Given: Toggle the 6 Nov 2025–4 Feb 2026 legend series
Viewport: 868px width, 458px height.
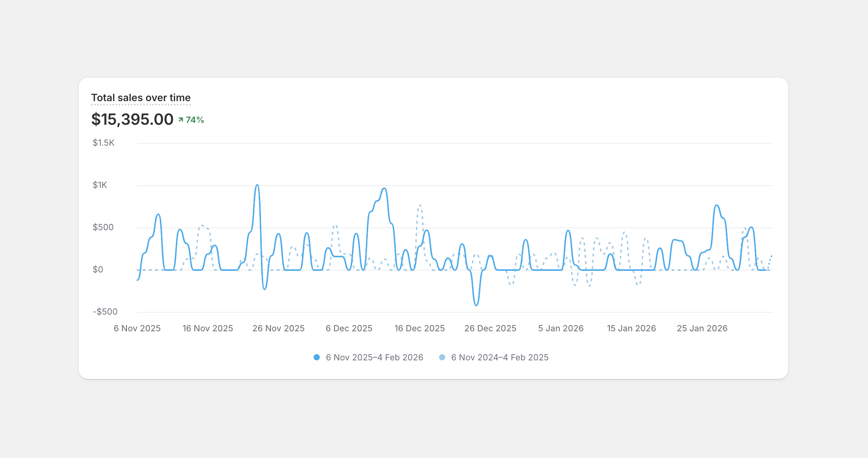Looking at the screenshot, I should click(374, 357).
